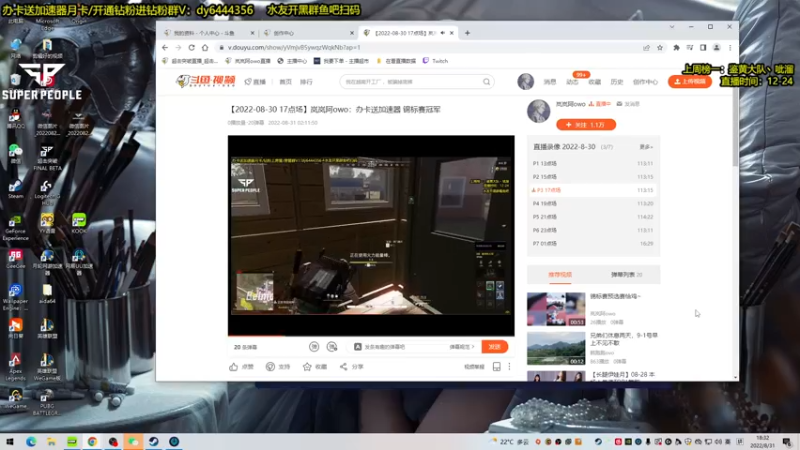Open Chrome's three-dot menu

pos(730,47)
